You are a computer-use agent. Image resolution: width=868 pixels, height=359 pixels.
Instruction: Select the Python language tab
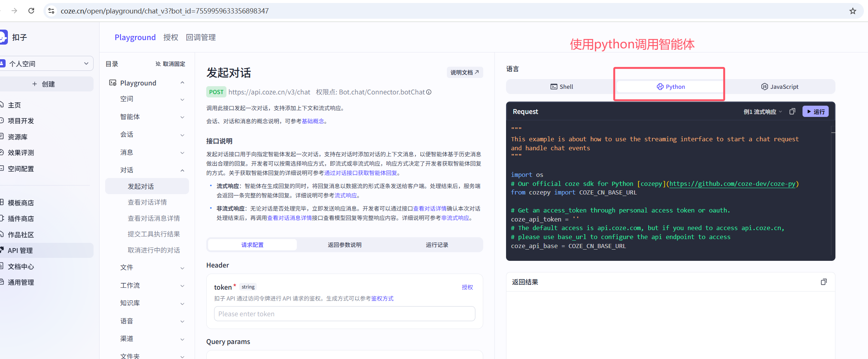[x=671, y=87]
